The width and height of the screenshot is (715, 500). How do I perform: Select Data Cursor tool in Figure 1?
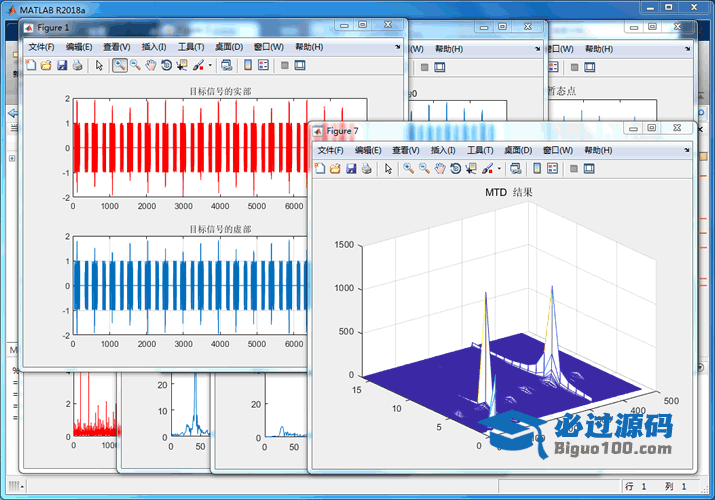181,66
